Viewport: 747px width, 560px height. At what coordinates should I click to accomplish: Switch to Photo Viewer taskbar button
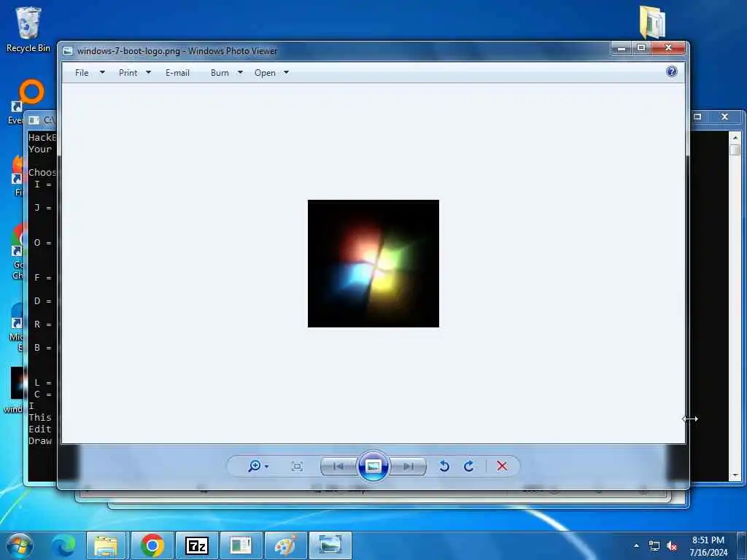(330, 545)
